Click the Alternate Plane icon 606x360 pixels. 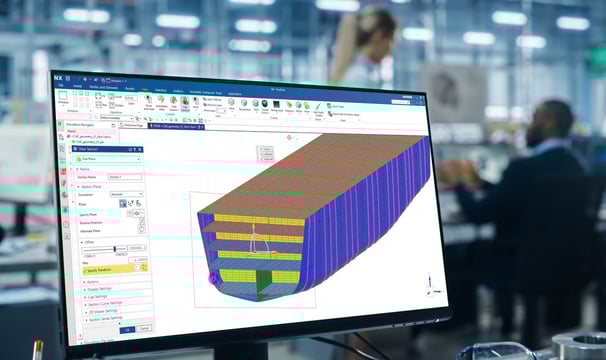pyautogui.click(x=141, y=229)
